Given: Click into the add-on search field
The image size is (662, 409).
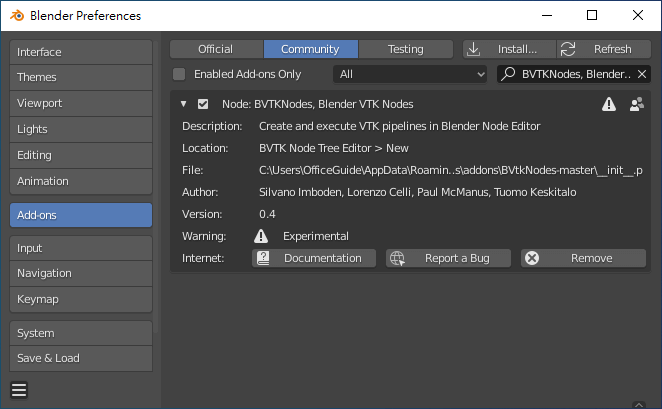Looking at the screenshot, I should [x=576, y=74].
